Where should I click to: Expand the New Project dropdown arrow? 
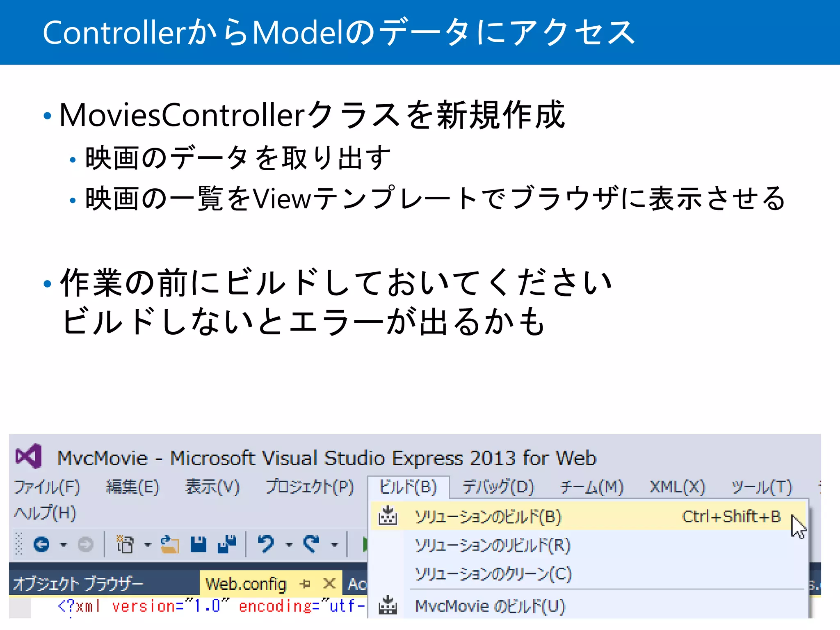coord(148,545)
